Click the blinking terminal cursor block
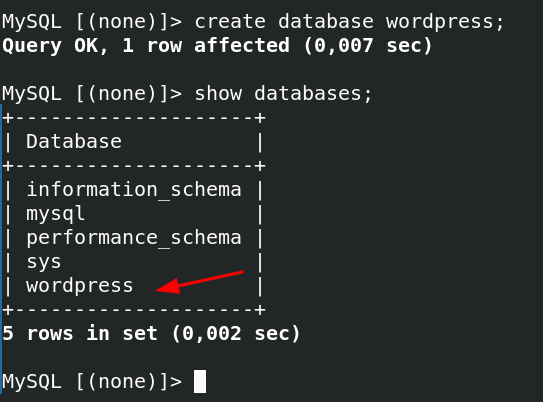This screenshot has height=402, width=543. point(200,381)
